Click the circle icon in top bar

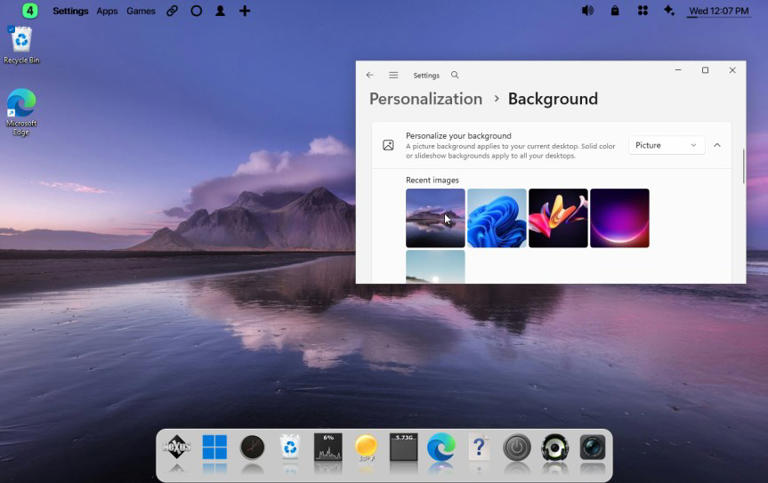tap(196, 11)
